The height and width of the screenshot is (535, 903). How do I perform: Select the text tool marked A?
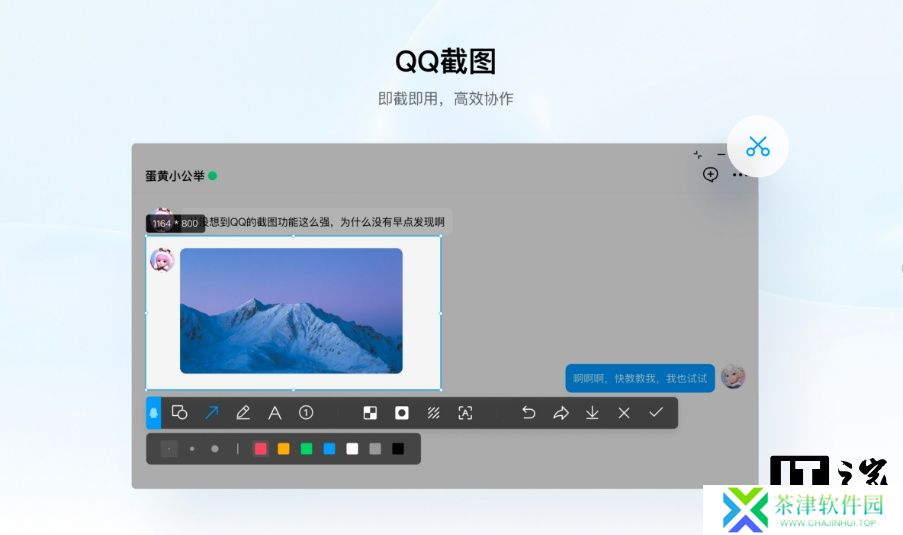point(275,412)
